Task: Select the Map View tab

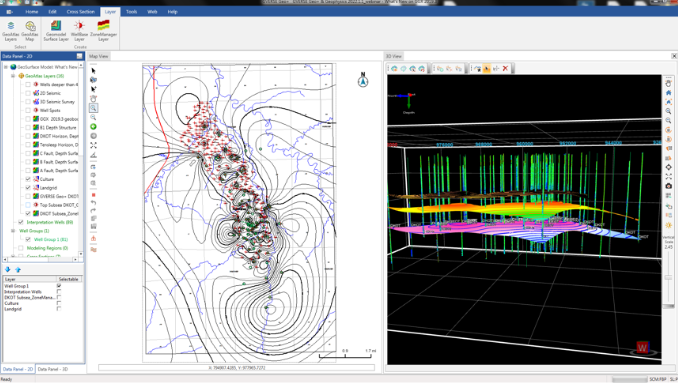Action: tap(99, 56)
